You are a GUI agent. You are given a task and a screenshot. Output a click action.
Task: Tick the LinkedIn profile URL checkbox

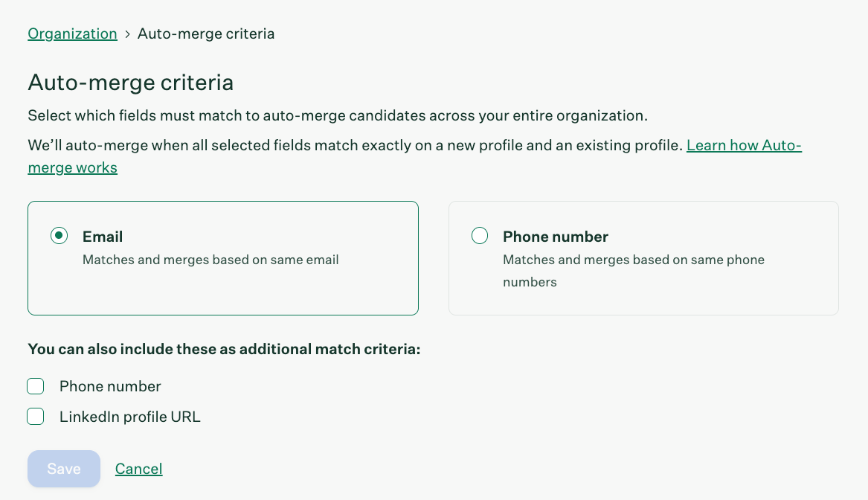36,417
